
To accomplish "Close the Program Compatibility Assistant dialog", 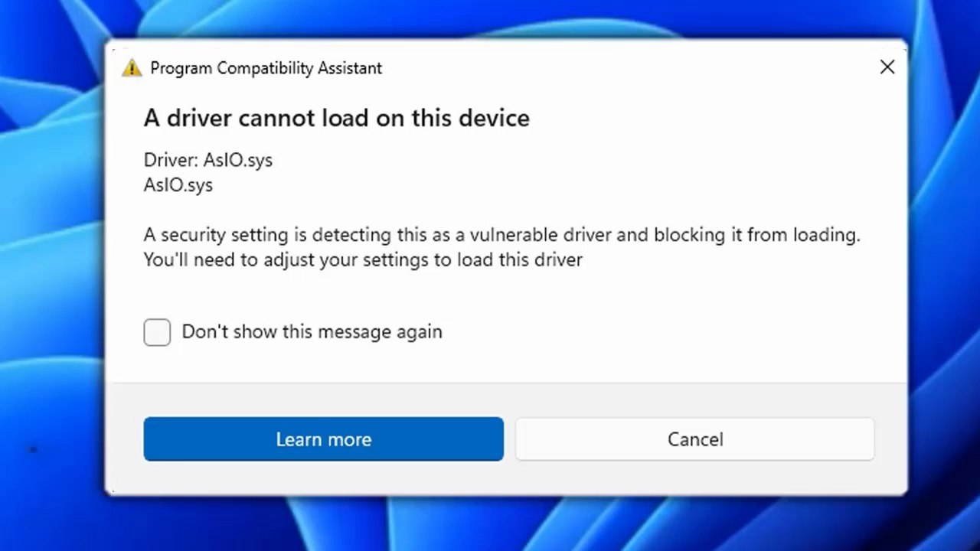I will pos(887,67).
